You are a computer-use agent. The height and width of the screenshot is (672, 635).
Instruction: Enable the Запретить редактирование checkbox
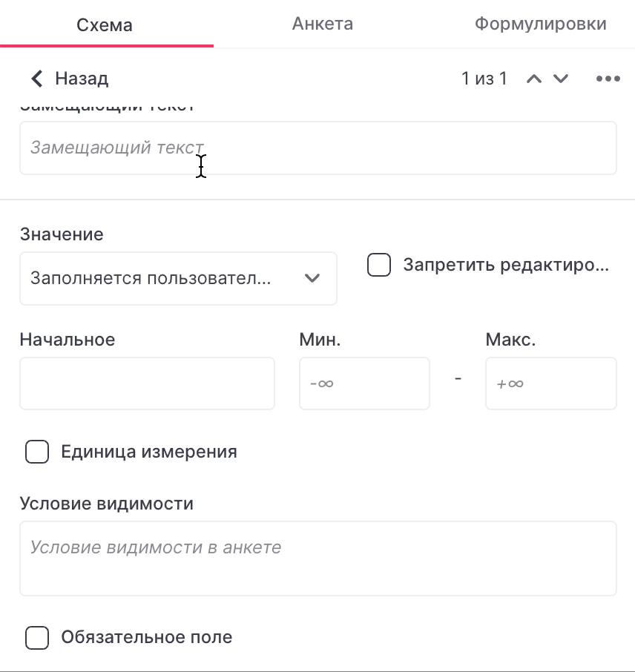coord(379,265)
